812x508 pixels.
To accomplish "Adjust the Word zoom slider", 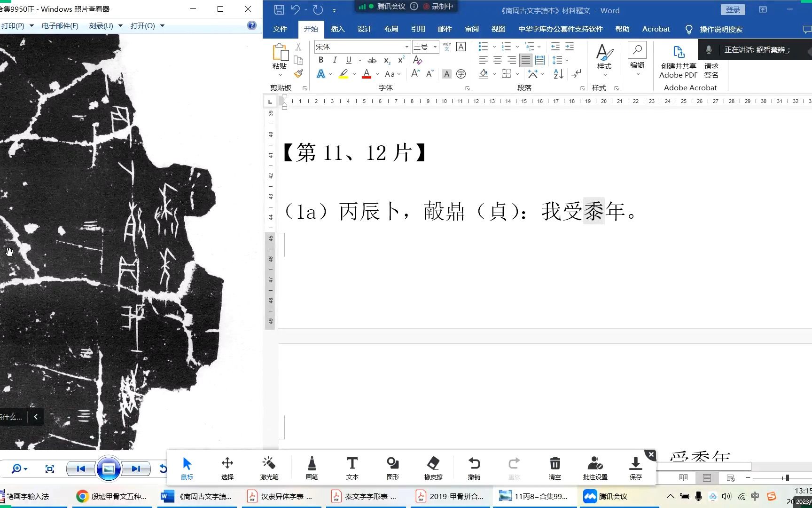I will [788, 478].
